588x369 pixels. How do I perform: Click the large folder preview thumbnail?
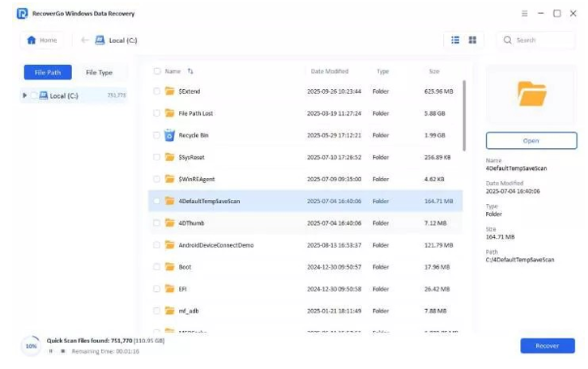point(531,94)
